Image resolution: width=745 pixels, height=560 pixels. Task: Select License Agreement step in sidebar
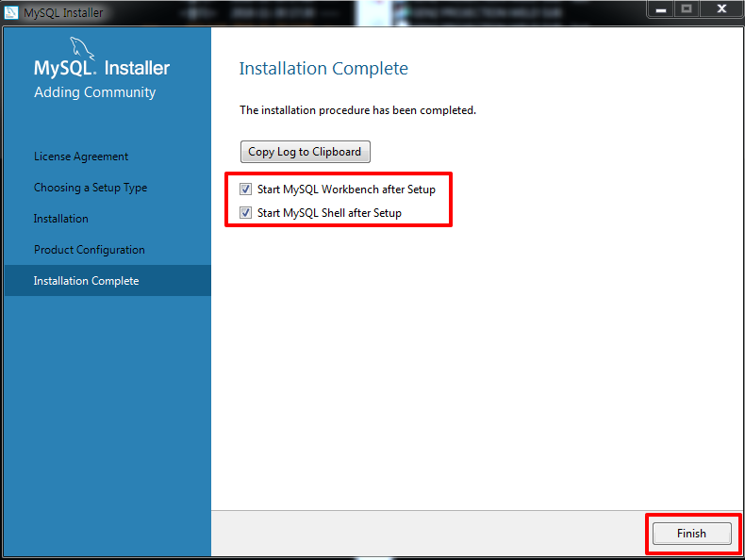(81, 156)
